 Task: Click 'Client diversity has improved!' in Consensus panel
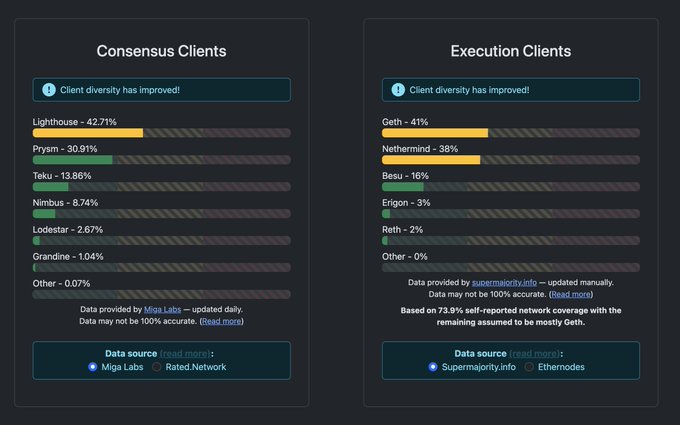point(120,90)
